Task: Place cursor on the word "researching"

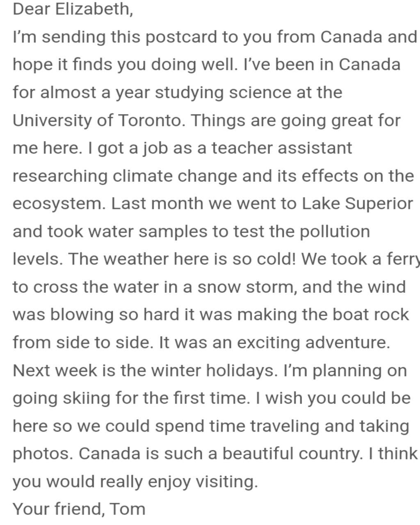Action: click(60, 176)
